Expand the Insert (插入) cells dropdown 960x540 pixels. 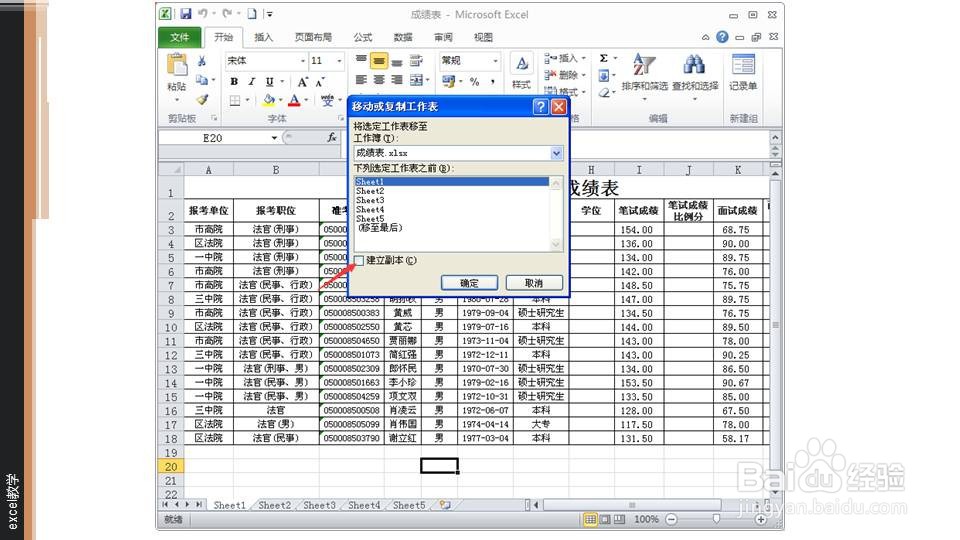click(583, 58)
